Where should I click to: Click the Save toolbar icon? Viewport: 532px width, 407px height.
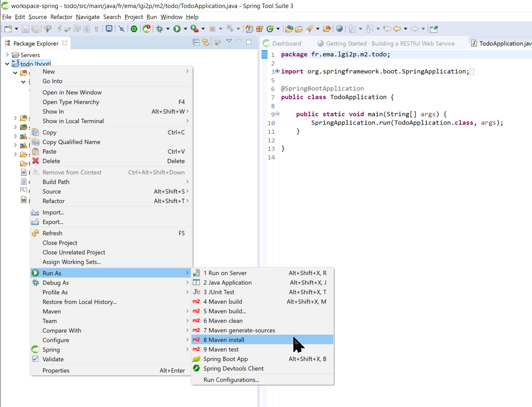point(25,29)
